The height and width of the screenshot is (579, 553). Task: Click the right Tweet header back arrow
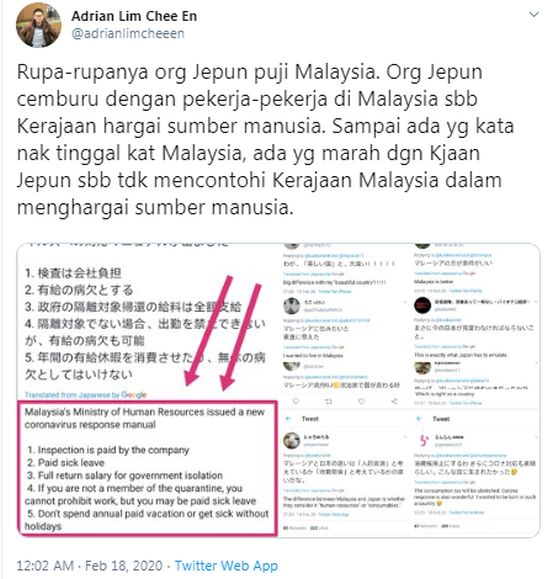(x=419, y=418)
